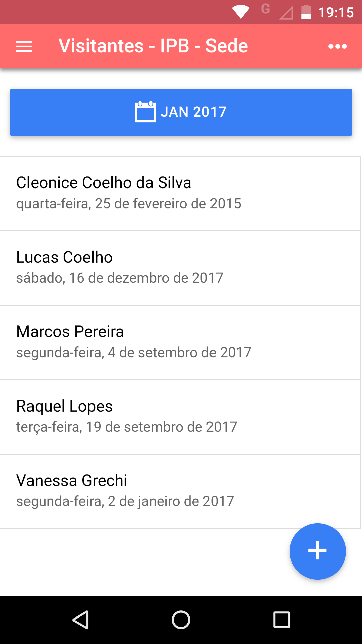
Task: Tap the Android back navigation icon
Action: [81, 620]
